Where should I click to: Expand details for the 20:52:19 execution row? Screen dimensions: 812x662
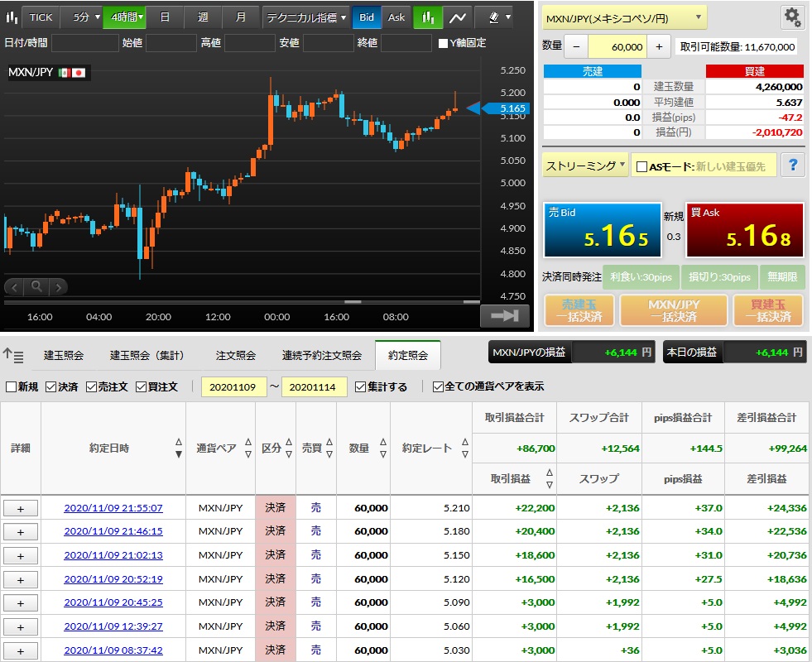(21, 579)
